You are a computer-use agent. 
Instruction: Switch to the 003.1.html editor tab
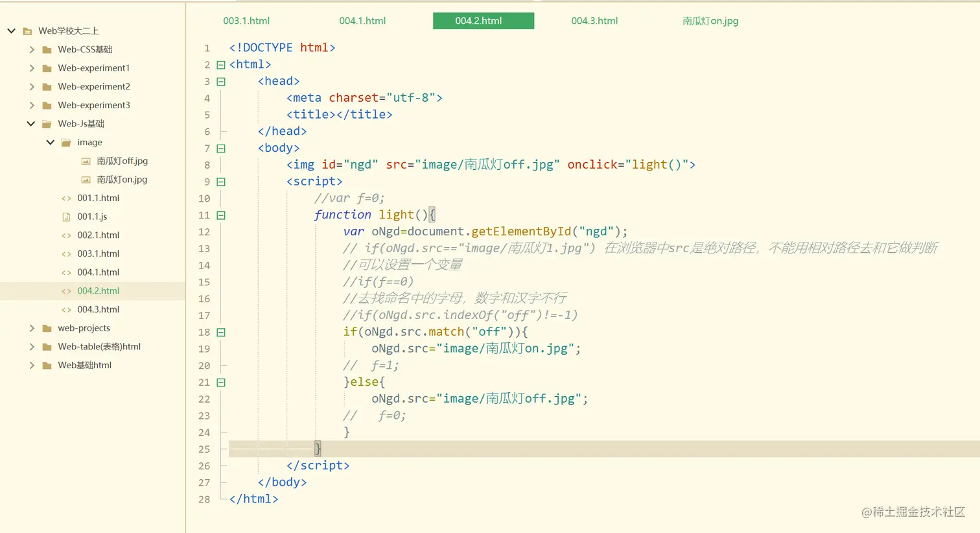click(246, 21)
